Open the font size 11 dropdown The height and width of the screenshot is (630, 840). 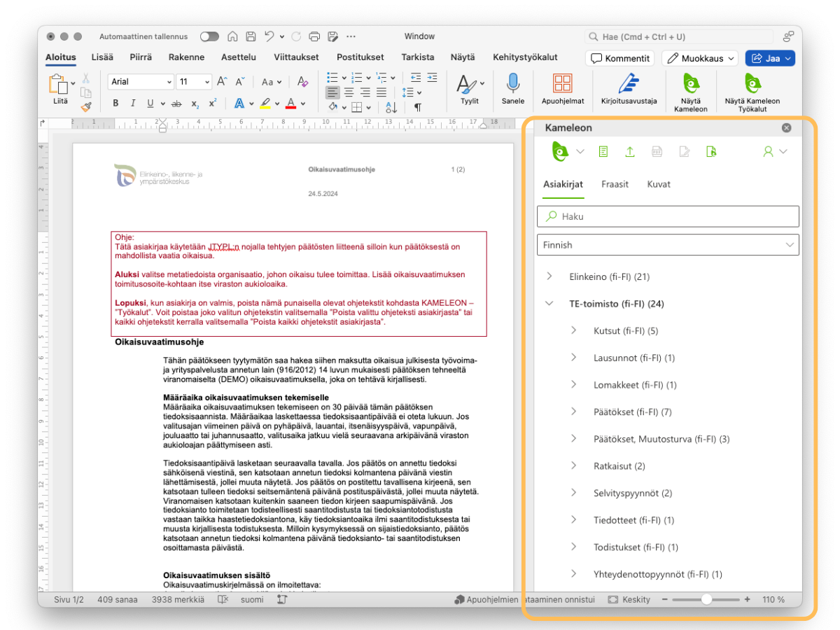(x=207, y=82)
